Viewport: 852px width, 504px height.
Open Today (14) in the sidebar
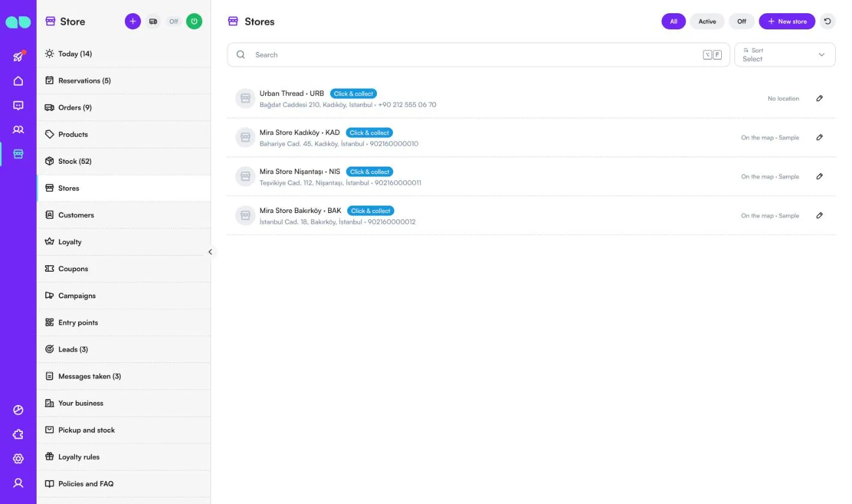tap(124, 54)
